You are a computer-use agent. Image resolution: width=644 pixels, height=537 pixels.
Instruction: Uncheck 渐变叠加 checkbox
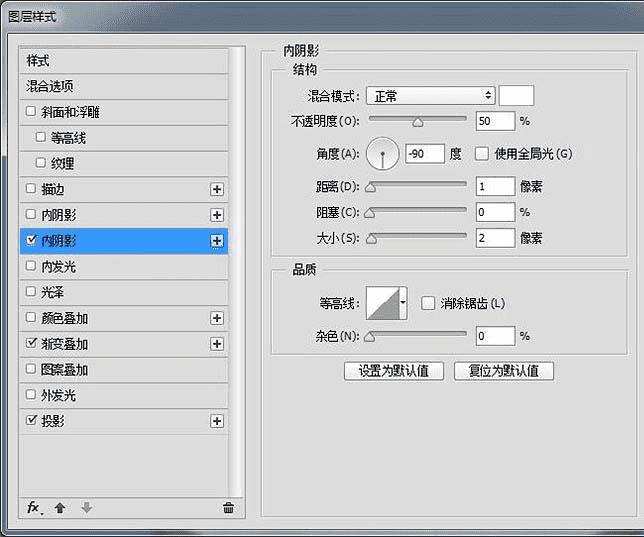pos(31,343)
